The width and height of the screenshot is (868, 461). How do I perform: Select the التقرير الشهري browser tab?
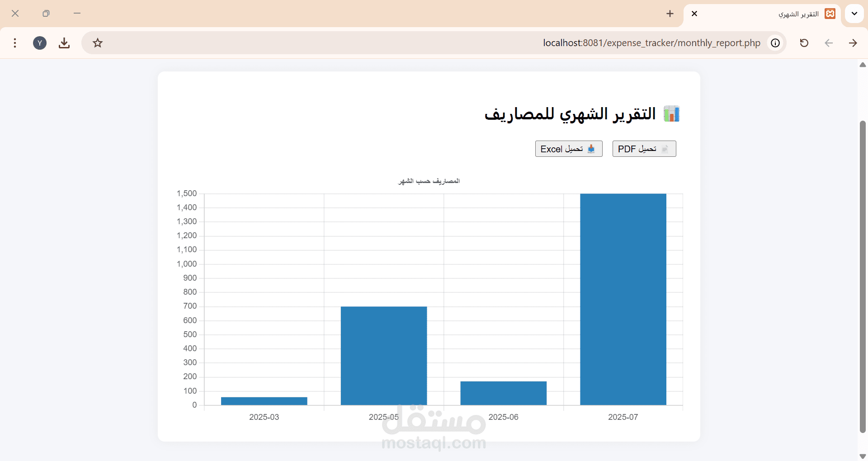[x=762, y=14]
